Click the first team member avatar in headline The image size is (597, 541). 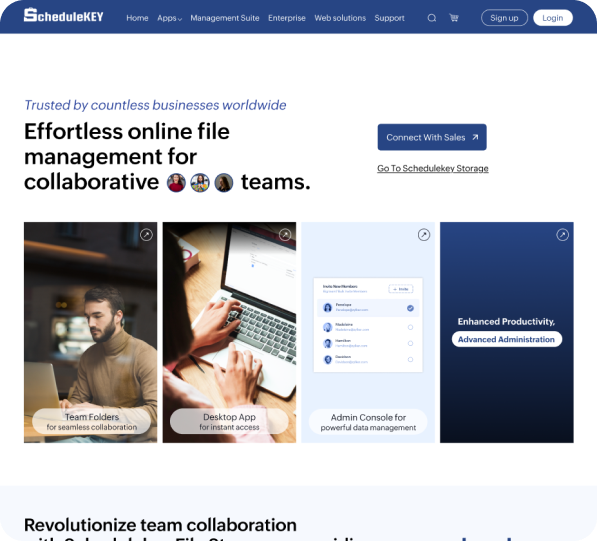pos(176,183)
